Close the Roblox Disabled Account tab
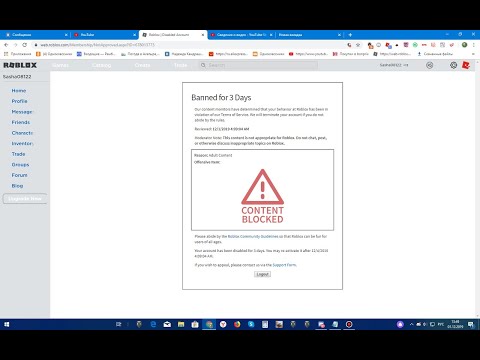The width and height of the screenshot is (480, 360). coord(203,35)
